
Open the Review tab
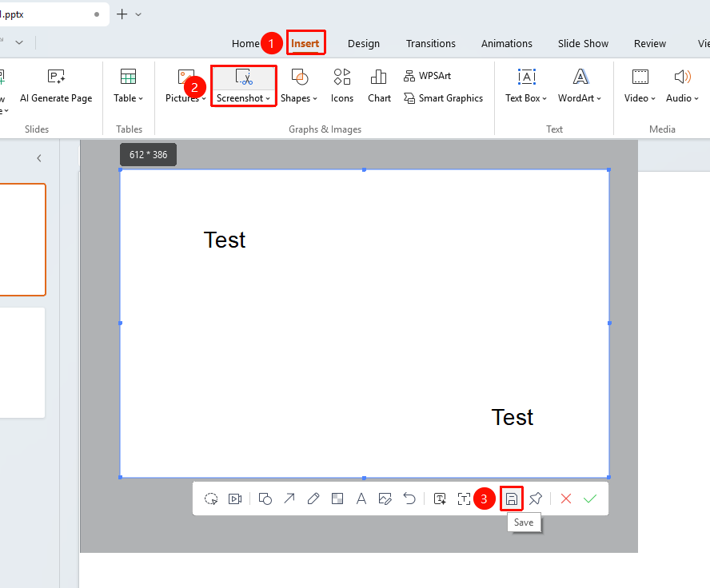point(650,43)
